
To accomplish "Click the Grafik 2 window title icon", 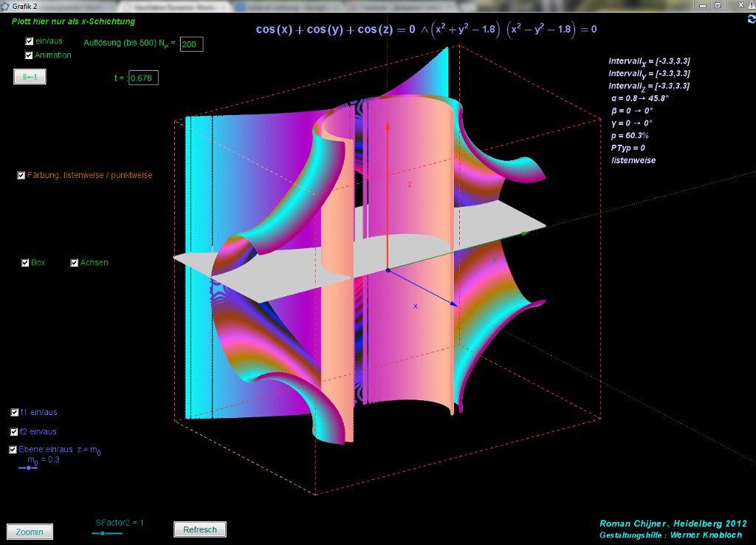I will (6, 6).
